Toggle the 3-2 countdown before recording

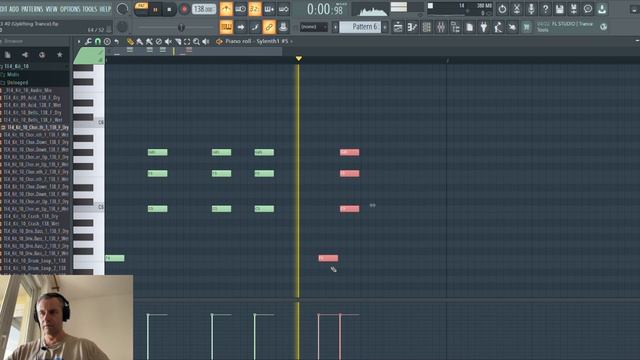tap(254, 9)
